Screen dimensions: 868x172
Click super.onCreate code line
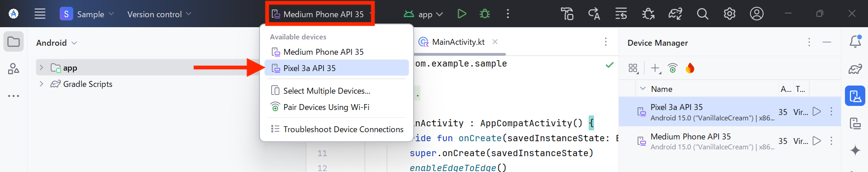[501, 153]
